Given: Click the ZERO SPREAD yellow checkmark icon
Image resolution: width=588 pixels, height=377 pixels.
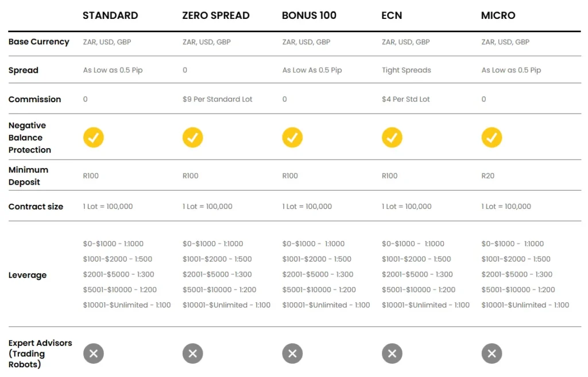Looking at the screenshot, I should [193, 138].
